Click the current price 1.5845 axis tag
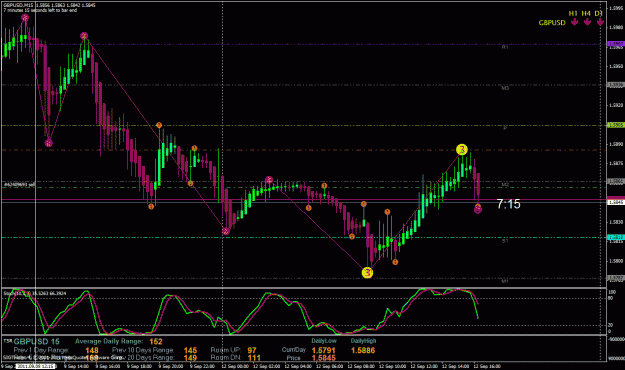Viewport: 625px width, 370px height. 616,202
